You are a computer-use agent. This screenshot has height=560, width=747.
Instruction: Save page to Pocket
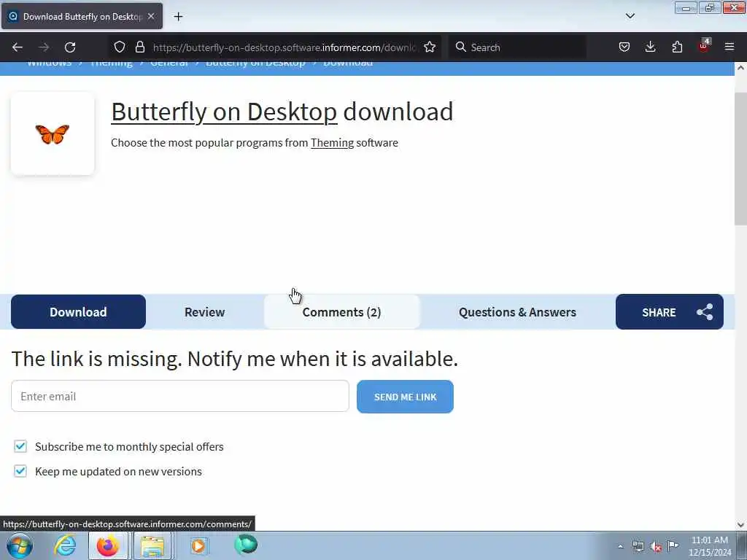(x=624, y=47)
